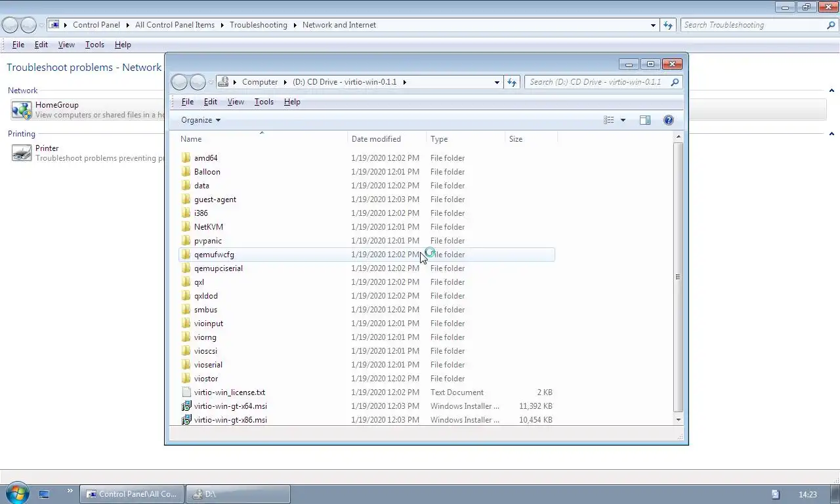The width and height of the screenshot is (840, 504).
Task: Sort by the Size column header
Action: click(x=532, y=139)
